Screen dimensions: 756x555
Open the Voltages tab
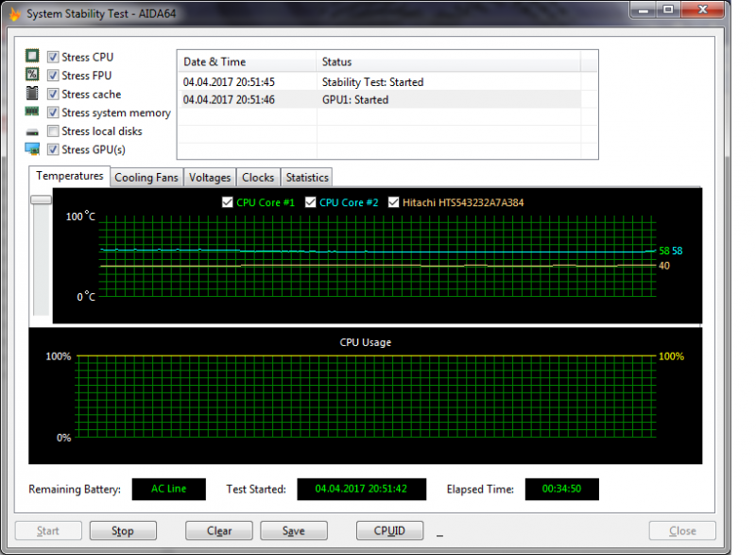[x=209, y=178]
